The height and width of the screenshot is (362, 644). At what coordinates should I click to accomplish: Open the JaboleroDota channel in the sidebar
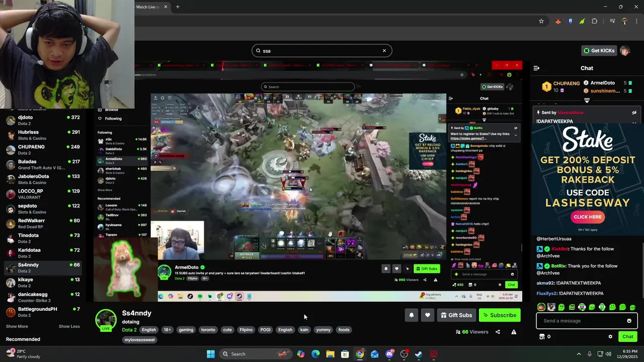pyautogui.click(x=42, y=179)
